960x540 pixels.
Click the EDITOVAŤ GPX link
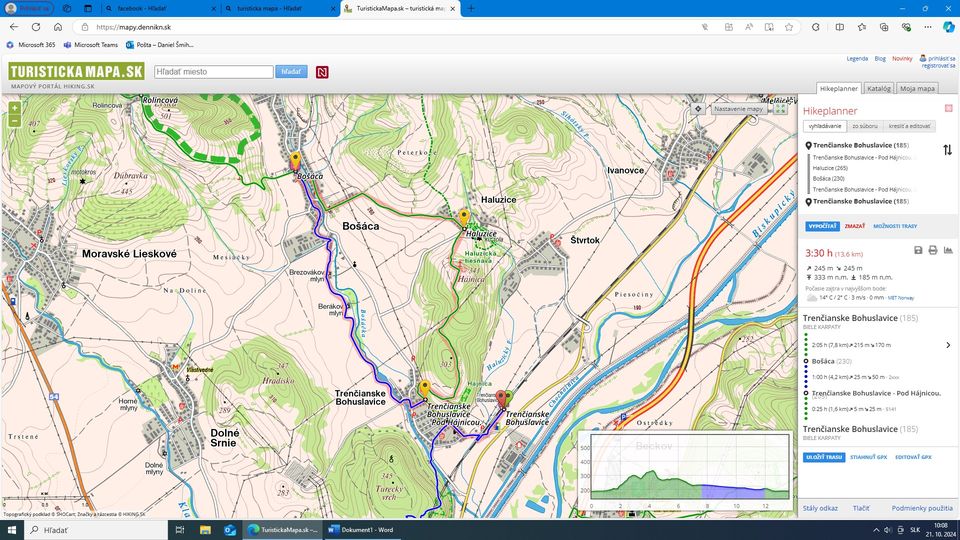click(913, 457)
